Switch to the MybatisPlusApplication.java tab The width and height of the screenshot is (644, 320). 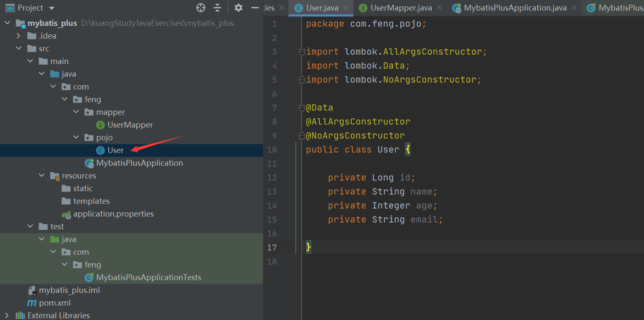515,8
